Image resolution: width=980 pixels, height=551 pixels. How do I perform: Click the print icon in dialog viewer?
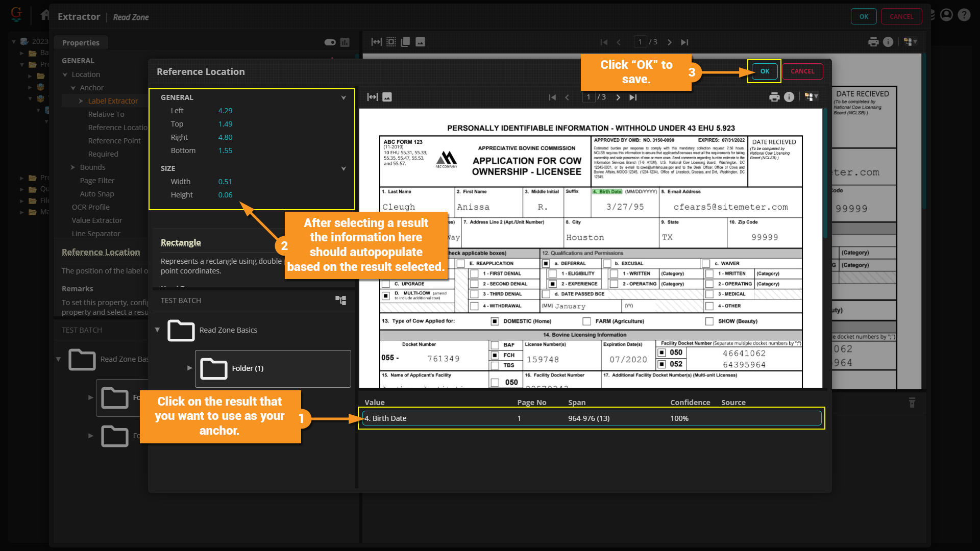[774, 97]
